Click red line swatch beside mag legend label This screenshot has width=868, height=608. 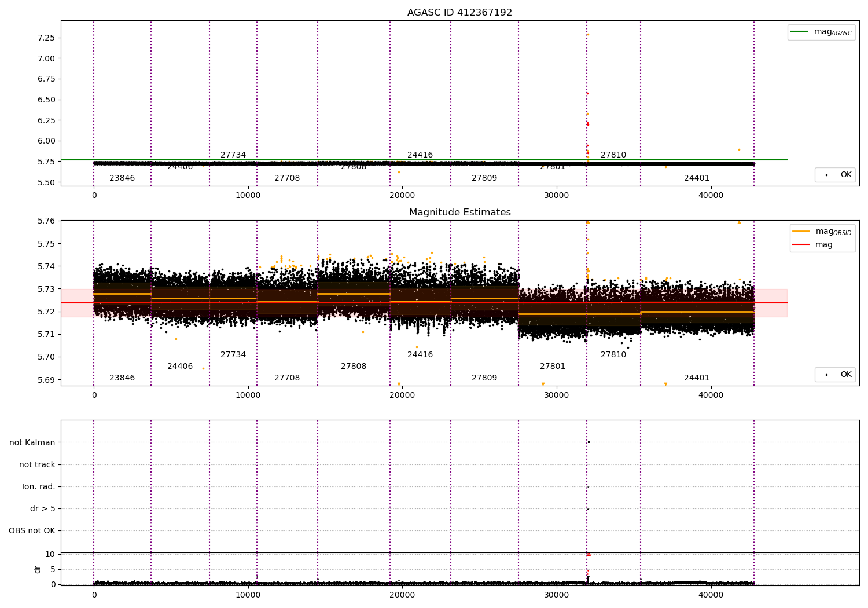click(x=801, y=245)
